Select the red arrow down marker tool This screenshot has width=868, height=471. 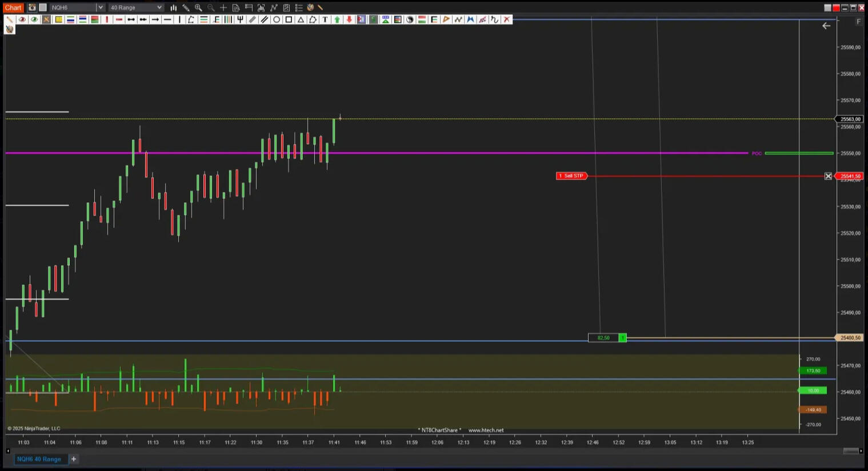[x=349, y=19]
